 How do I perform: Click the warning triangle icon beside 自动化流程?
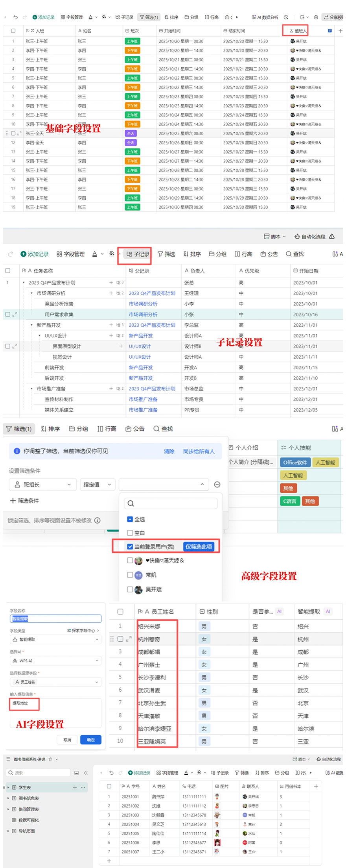332,237
